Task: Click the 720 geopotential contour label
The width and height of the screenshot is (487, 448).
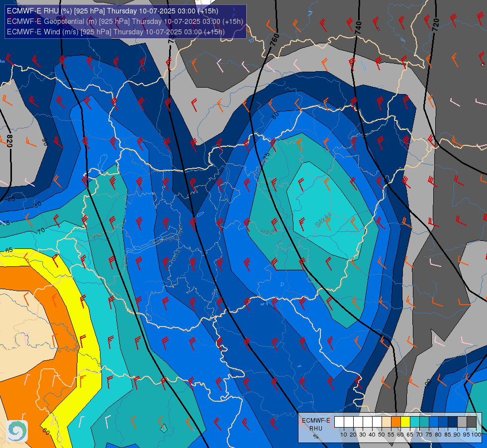Action: [x=435, y=24]
